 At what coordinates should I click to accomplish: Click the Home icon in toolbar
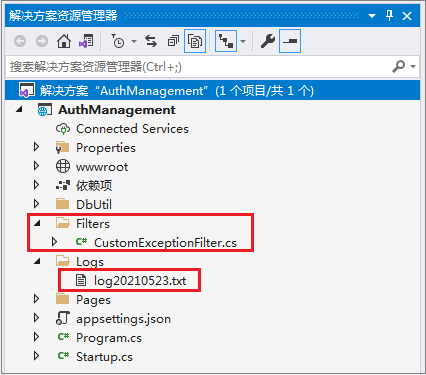pos(64,41)
